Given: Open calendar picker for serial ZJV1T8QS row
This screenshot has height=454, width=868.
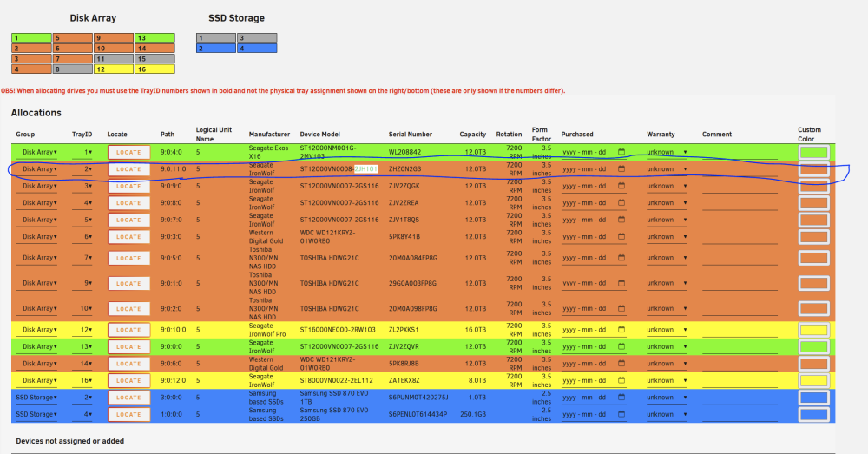Looking at the screenshot, I should [x=621, y=220].
